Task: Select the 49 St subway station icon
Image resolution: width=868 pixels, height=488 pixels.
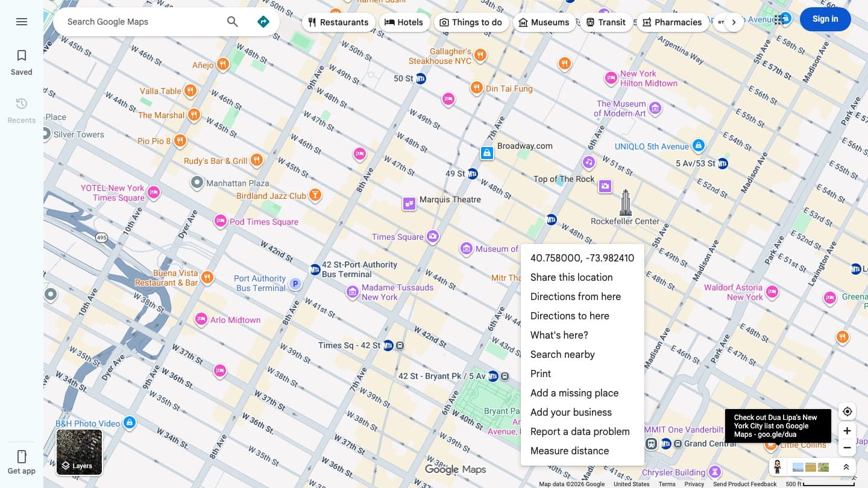Action: [473, 174]
